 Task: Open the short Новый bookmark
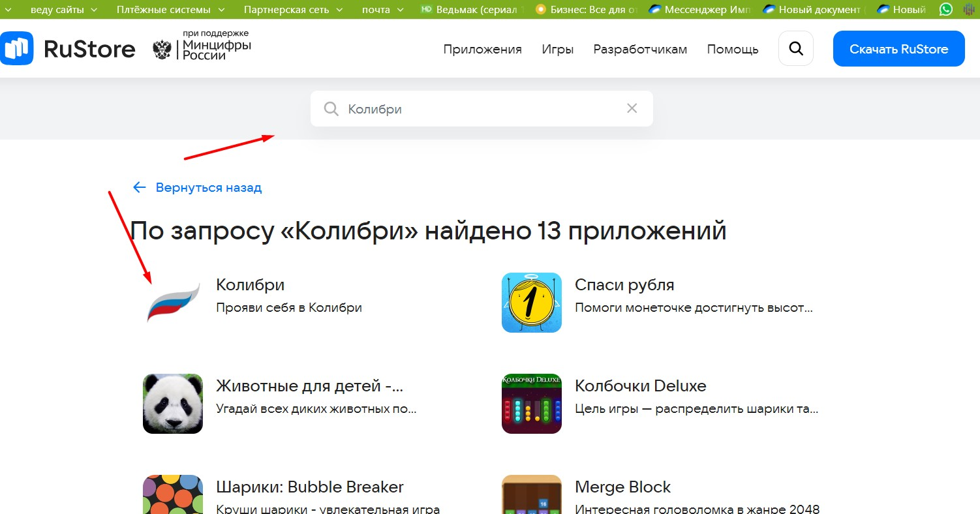pyautogui.click(x=902, y=9)
